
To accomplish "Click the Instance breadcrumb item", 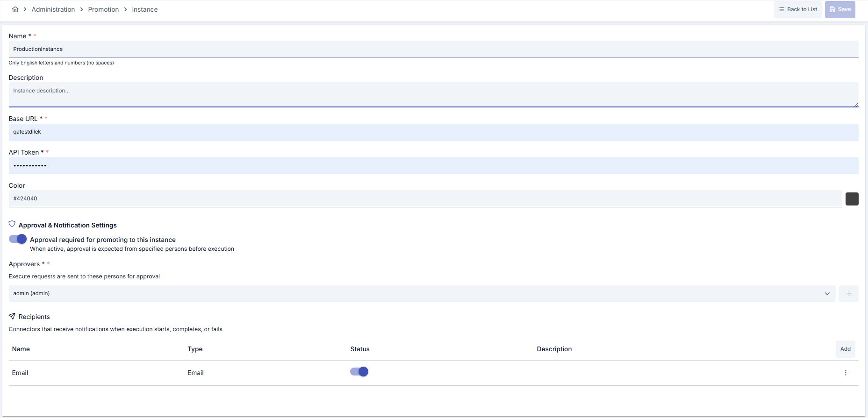I will pos(145,9).
